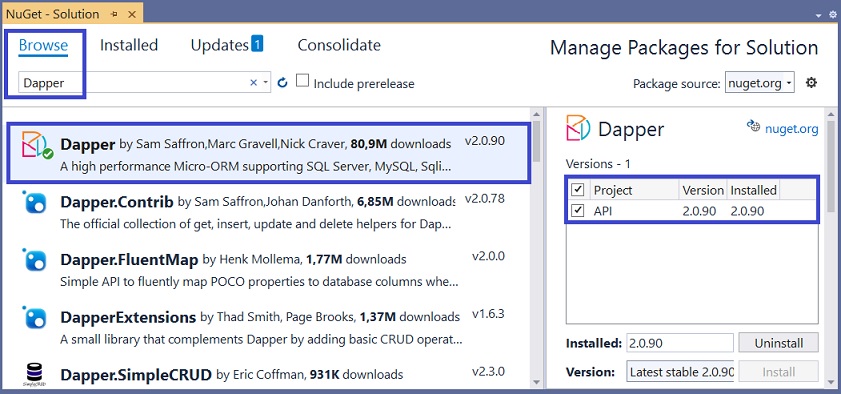This screenshot has height=394, width=841.
Task: Select the Dapper package row
Action: [269, 153]
